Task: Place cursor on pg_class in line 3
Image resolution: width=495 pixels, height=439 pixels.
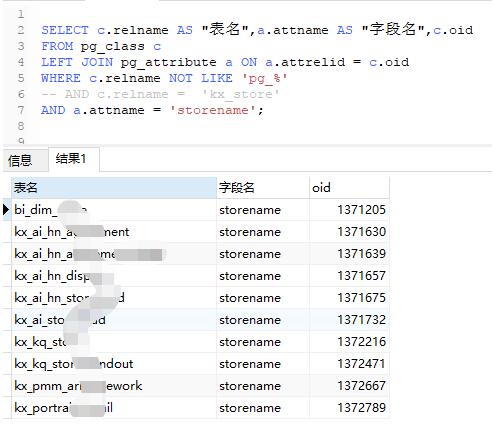Action: tap(113, 47)
